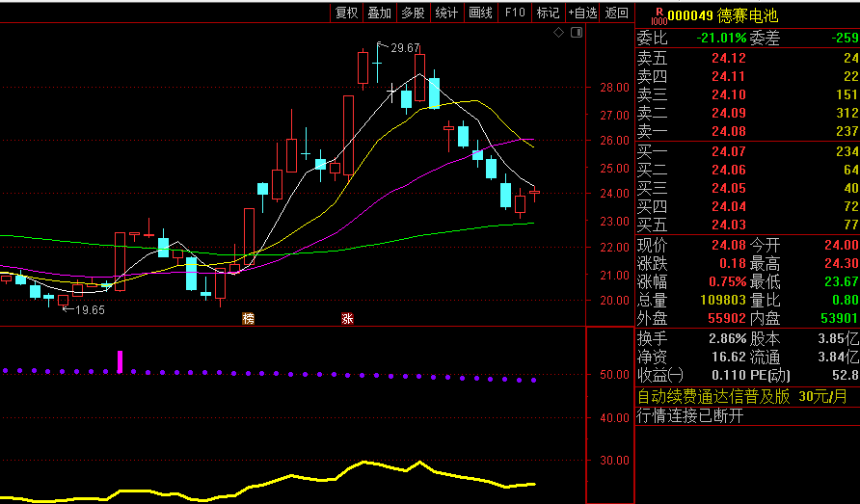
Task: Add stock to watchlist with +自选
Action: 583,13
